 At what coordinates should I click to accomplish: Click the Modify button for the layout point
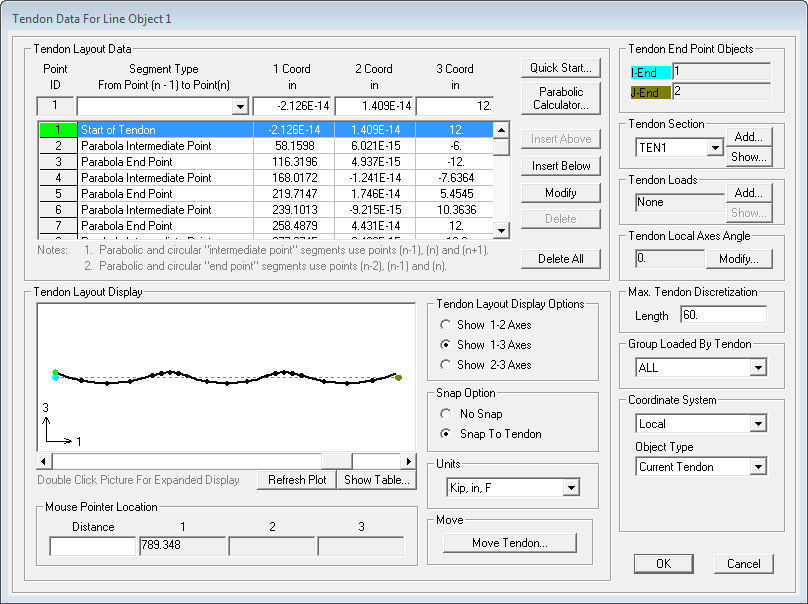(561, 193)
